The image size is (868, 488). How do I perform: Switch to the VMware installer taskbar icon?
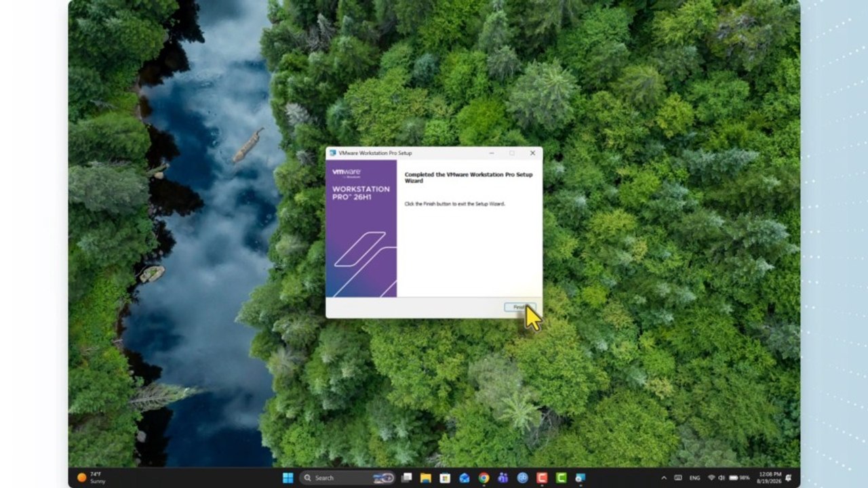[580, 478]
